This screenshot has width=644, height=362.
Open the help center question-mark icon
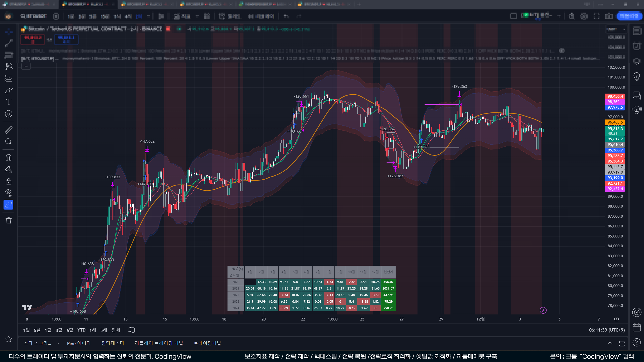(637, 342)
